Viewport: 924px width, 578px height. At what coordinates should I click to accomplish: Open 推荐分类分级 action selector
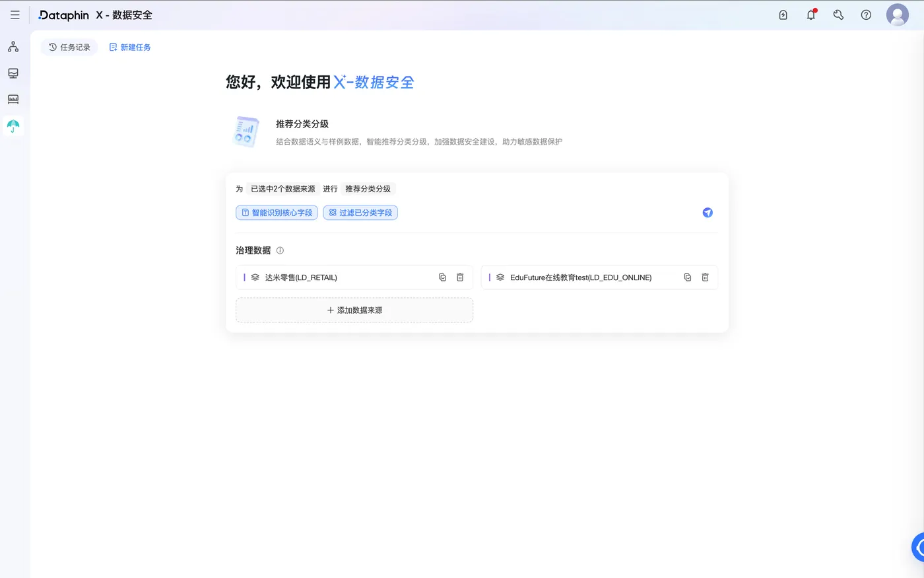point(368,189)
